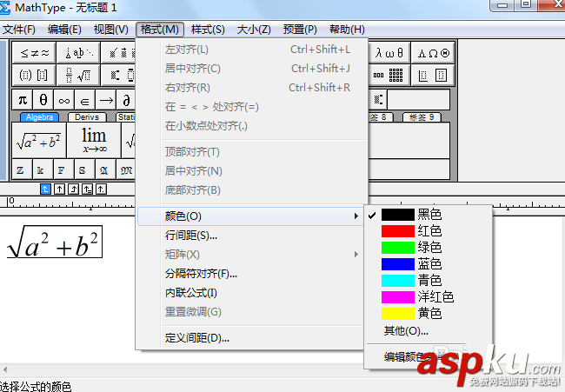Screen dimensions: 565x392
Task: Open the fraction and radical templates palette
Action: click(x=78, y=75)
